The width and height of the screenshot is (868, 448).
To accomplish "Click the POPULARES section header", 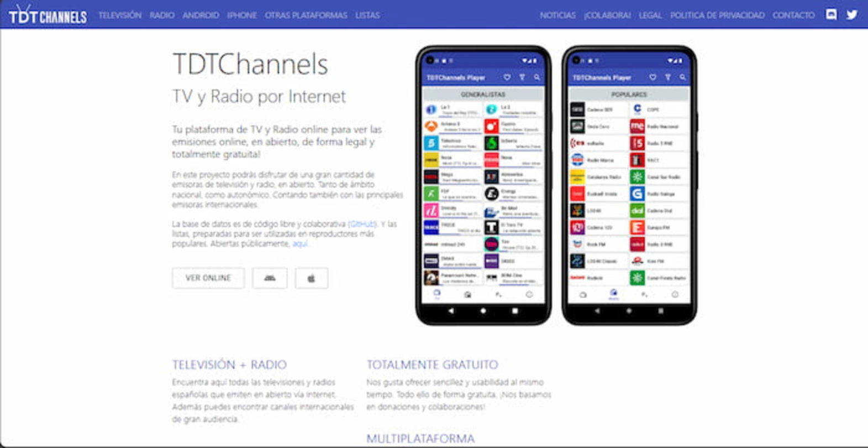I will click(x=629, y=95).
